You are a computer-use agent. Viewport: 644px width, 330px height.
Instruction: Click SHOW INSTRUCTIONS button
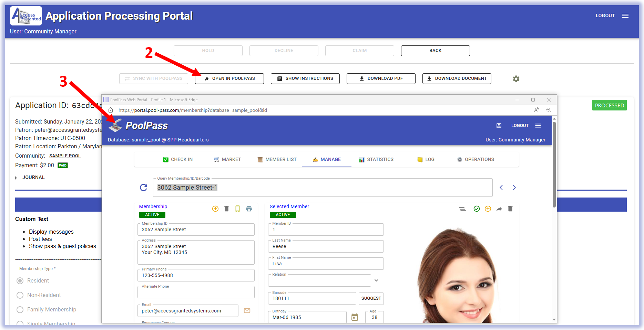click(305, 78)
